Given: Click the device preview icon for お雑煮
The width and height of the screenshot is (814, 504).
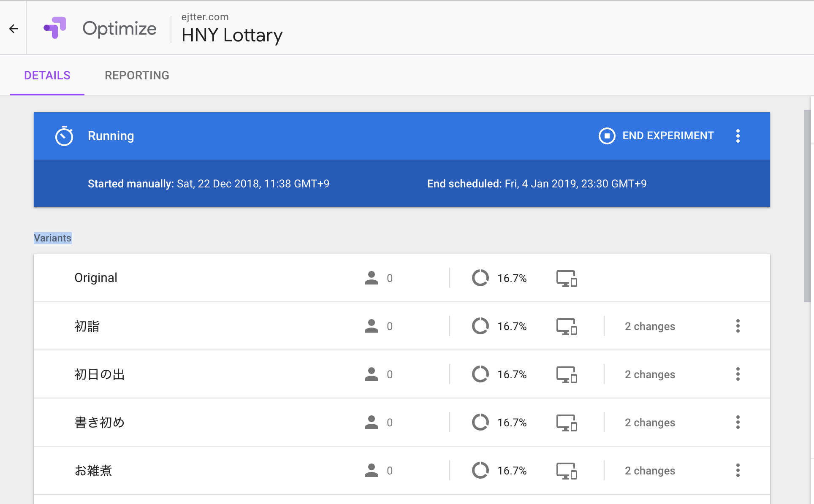Looking at the screenshot, I should click(x=566, y=471).
